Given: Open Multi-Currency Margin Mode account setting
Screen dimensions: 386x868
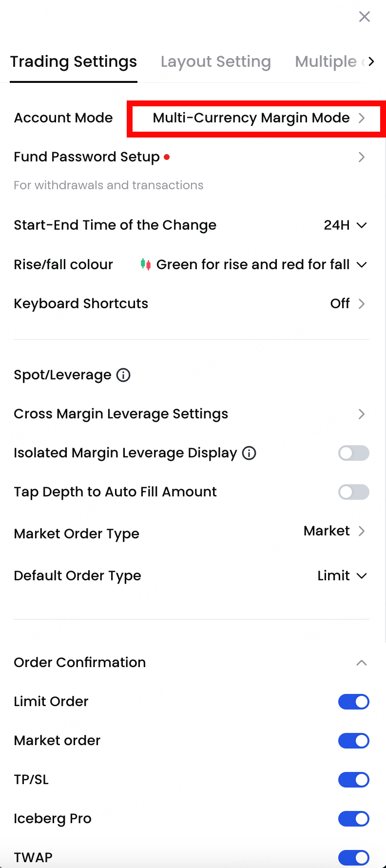Looking at the screenshot, I should (x=257, y=118).
